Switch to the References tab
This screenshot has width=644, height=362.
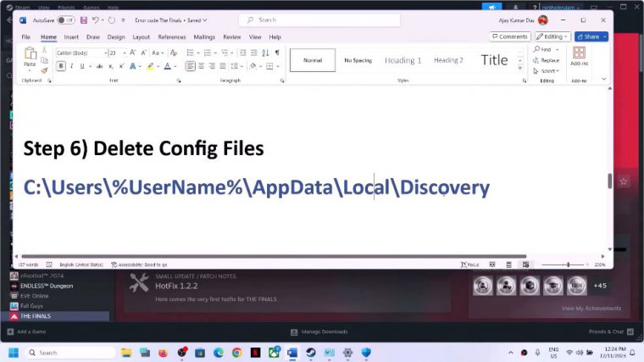click(171, 37)
